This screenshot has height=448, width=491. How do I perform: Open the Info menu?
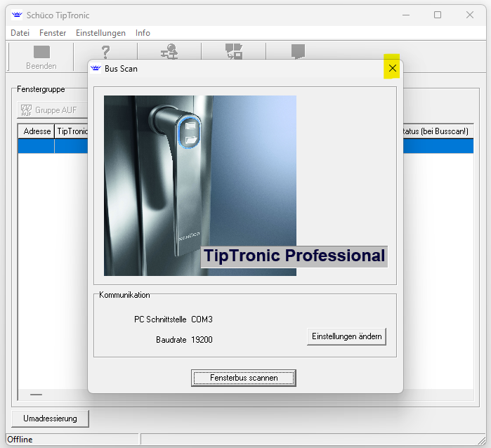[x=143, y=33]
